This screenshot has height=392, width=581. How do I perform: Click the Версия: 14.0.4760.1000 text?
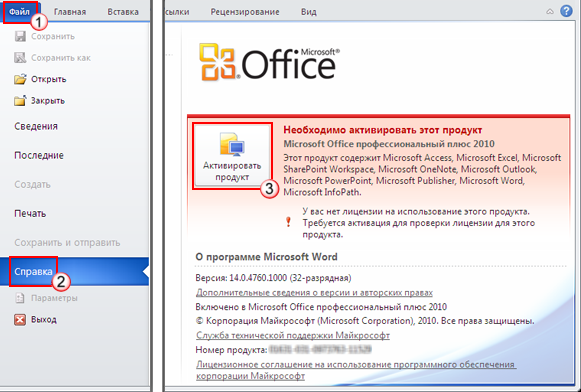273,278
